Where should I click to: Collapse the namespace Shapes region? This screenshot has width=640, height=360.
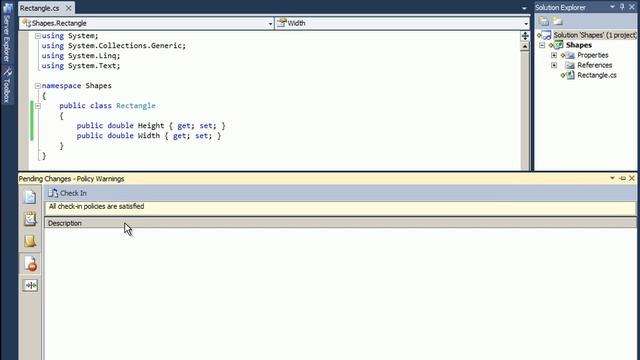(38, 86)
